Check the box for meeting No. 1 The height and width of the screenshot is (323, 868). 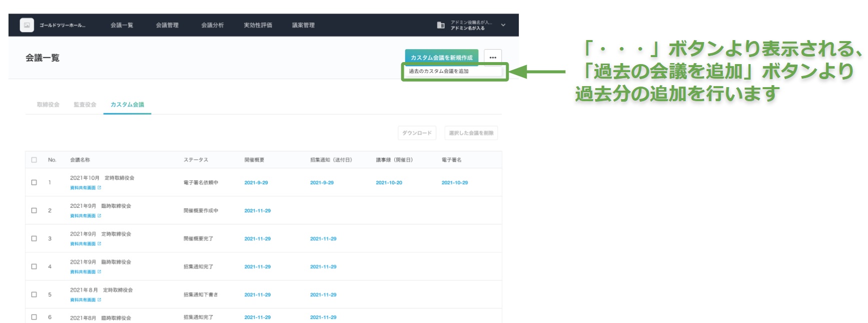pyautogui.click(x=34, y=183)
